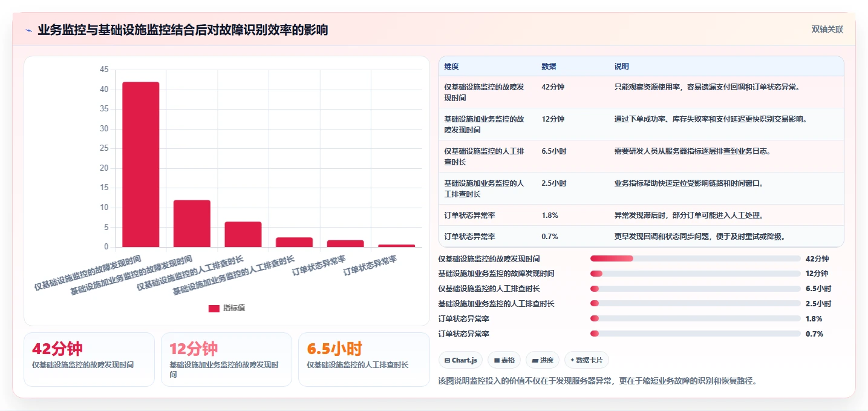The height and width of the screenshot is (411, 868).
Task: Click the Chart.js chip icon
Action: pyautogui.click(x=447, y=360)
